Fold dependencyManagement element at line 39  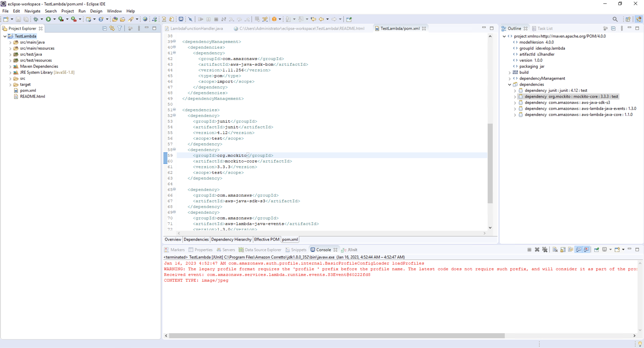click(x=174, y=41)
